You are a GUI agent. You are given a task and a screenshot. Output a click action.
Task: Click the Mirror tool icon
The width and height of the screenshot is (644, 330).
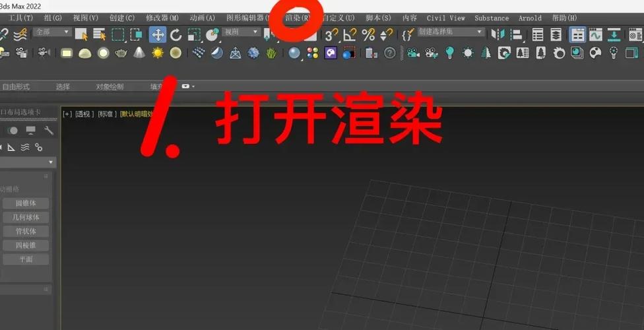pyautogui.click(x=498, y=34)
